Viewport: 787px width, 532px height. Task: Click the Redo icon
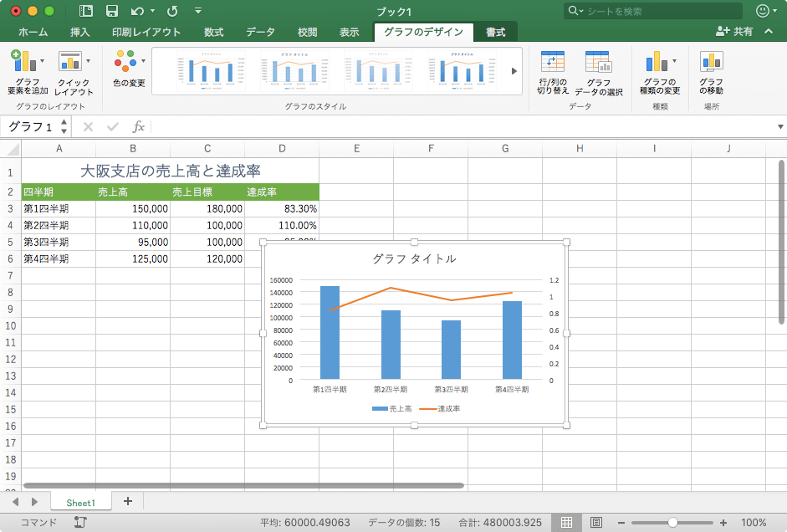tap(172, 11)
